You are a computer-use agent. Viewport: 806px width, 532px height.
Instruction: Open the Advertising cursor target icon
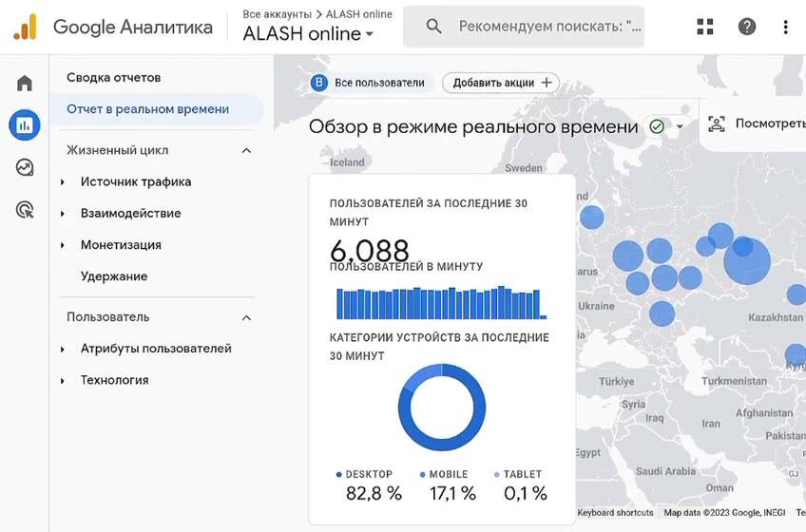click(x=24, y=210)
